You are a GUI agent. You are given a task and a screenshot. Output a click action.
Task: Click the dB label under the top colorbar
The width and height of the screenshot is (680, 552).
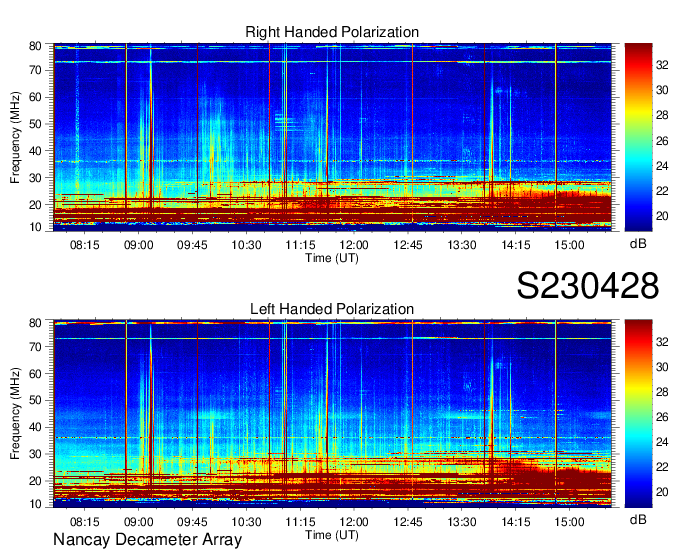638,244
